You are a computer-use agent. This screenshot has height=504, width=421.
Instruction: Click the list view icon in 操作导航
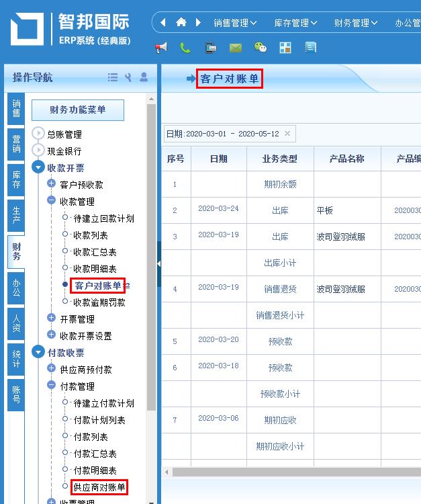[113, 77]
